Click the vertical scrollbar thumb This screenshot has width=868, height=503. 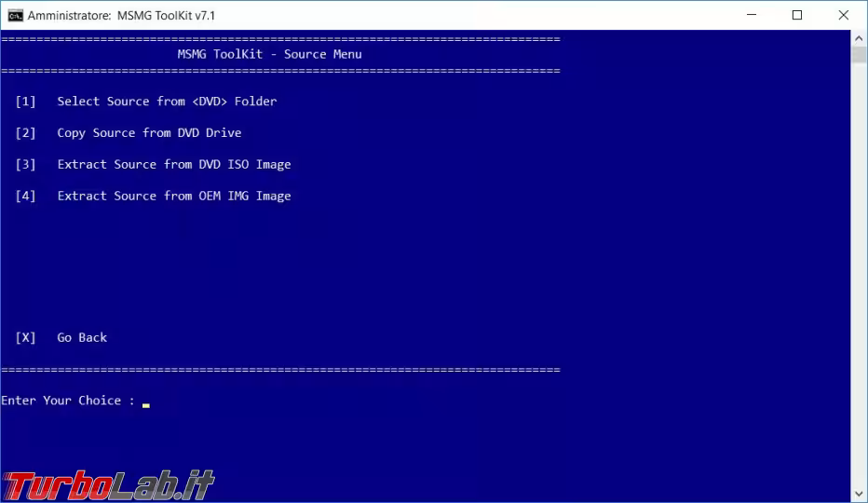tap(859, 55)
